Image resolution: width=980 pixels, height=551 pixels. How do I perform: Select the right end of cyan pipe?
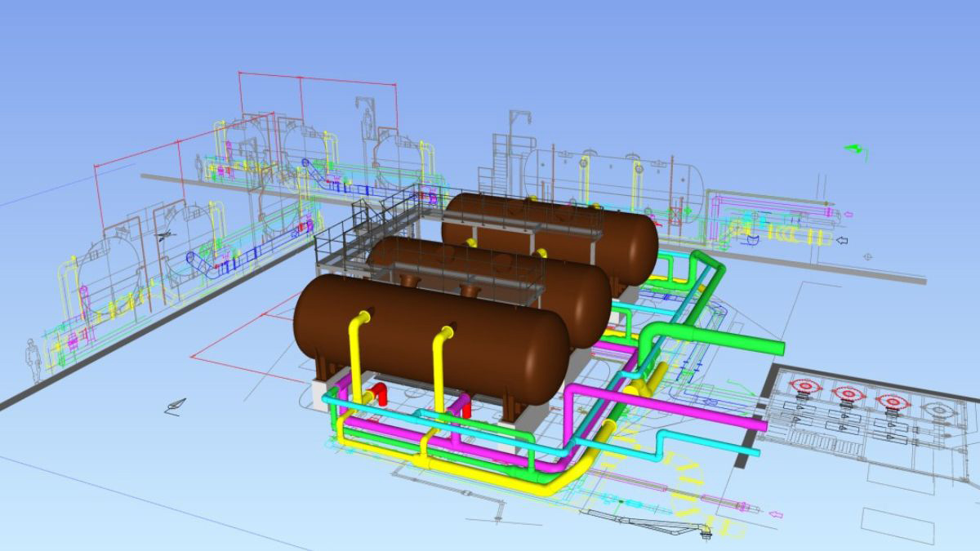[x=756, y=451]
